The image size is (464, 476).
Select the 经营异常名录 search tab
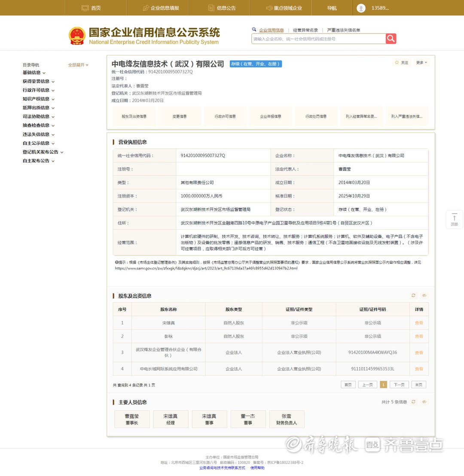click(x=305, y=30)
